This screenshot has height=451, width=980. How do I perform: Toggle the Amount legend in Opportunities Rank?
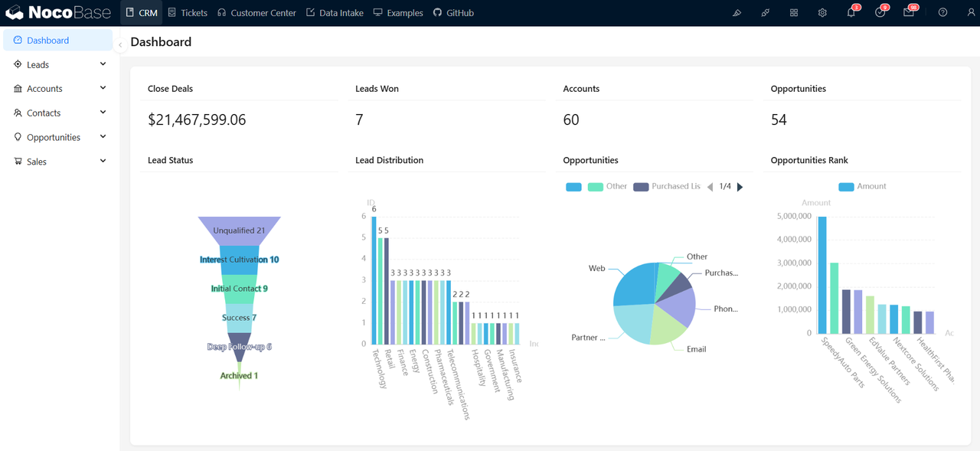click(862, 187)
